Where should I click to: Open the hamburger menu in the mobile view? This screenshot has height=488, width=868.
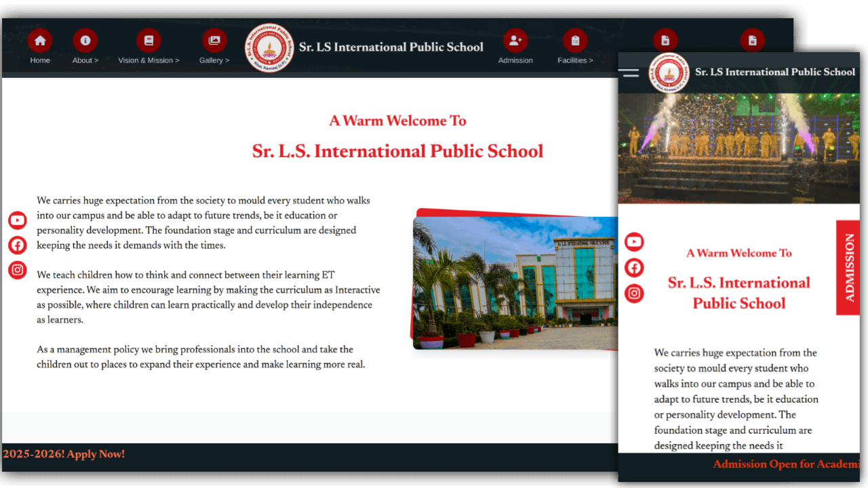[629, 71]
